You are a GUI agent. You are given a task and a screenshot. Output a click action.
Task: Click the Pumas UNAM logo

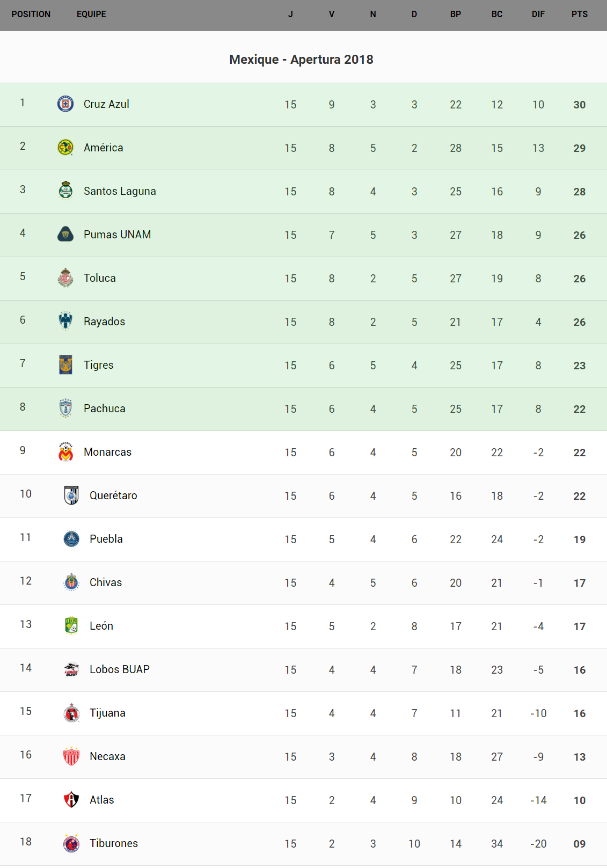[65, 234]
